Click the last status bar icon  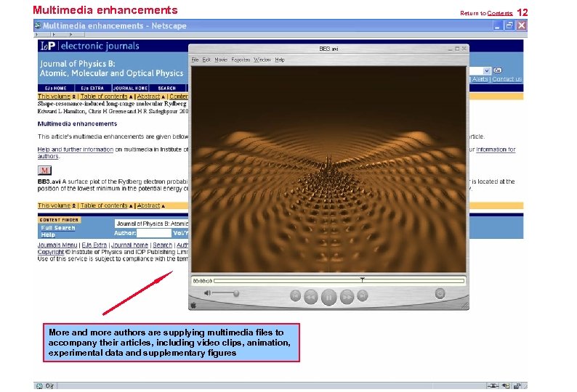517,385
